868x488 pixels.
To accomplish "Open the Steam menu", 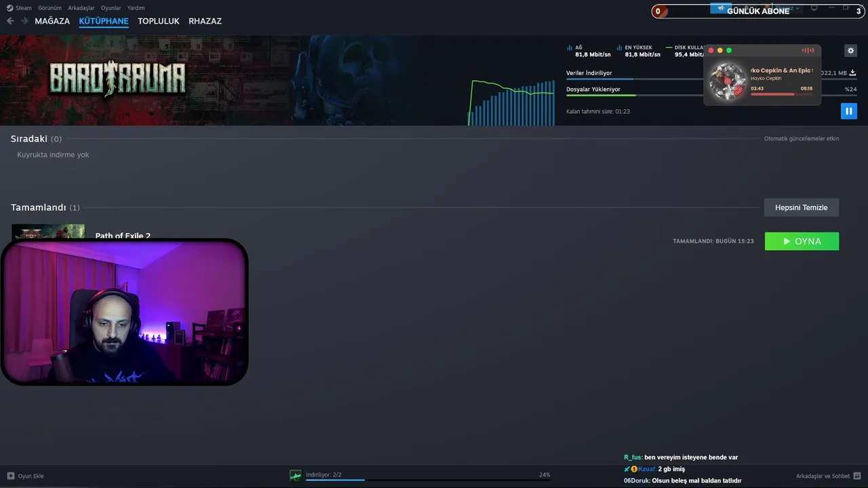I will [19, 8].
